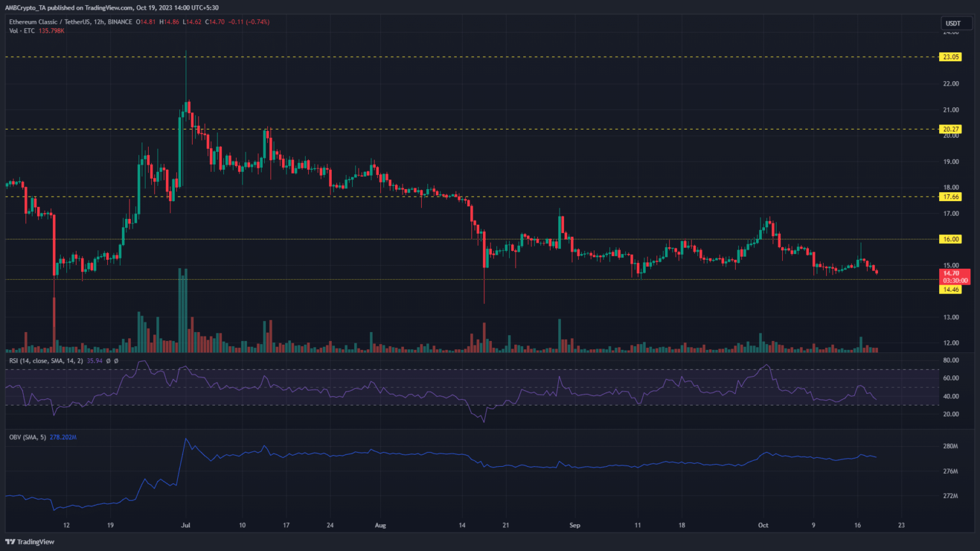Select the 17.66 price level label

(951, 197)
